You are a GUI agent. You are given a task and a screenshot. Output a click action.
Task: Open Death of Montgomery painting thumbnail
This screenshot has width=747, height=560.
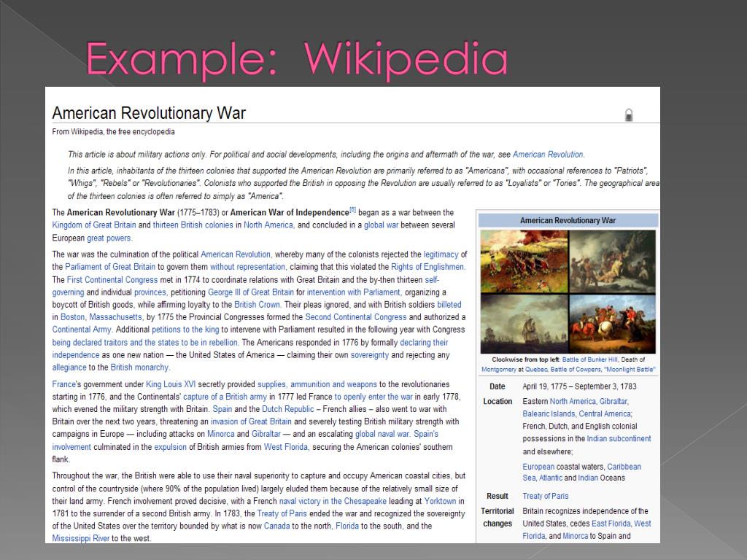pyautogui.click(x=612, y=261)
